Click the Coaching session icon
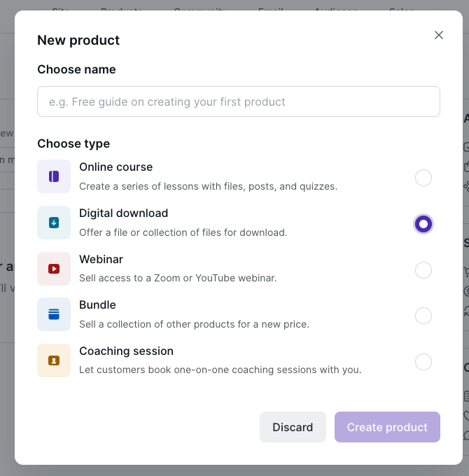The height and width of the screenshot is (476, 469). click(x=54, y=360)
